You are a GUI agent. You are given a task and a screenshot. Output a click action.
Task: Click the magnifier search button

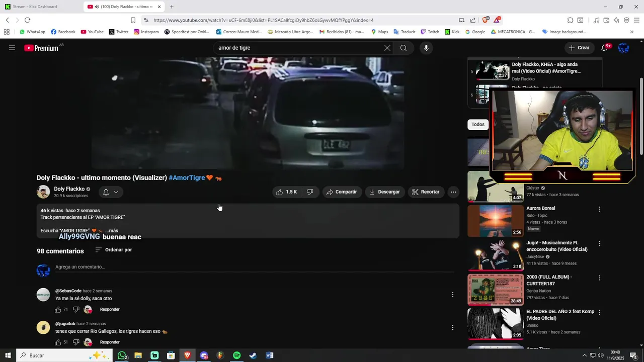click(404, 48)
